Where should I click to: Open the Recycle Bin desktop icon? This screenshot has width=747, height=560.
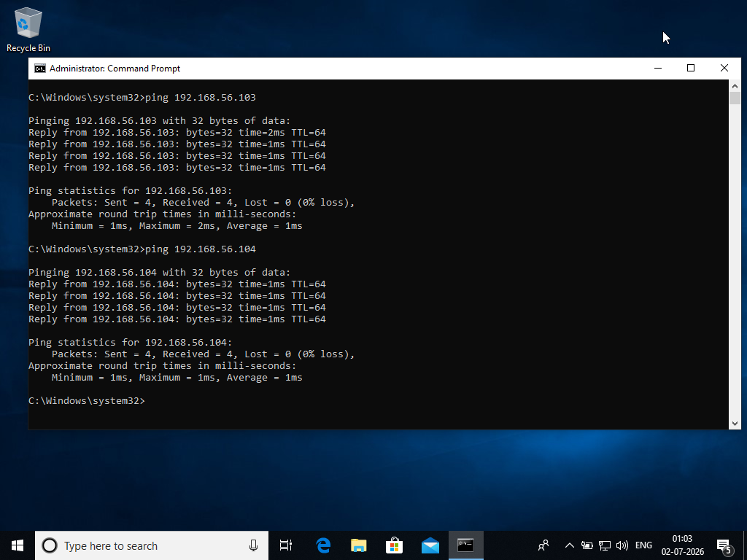(28, 29)
